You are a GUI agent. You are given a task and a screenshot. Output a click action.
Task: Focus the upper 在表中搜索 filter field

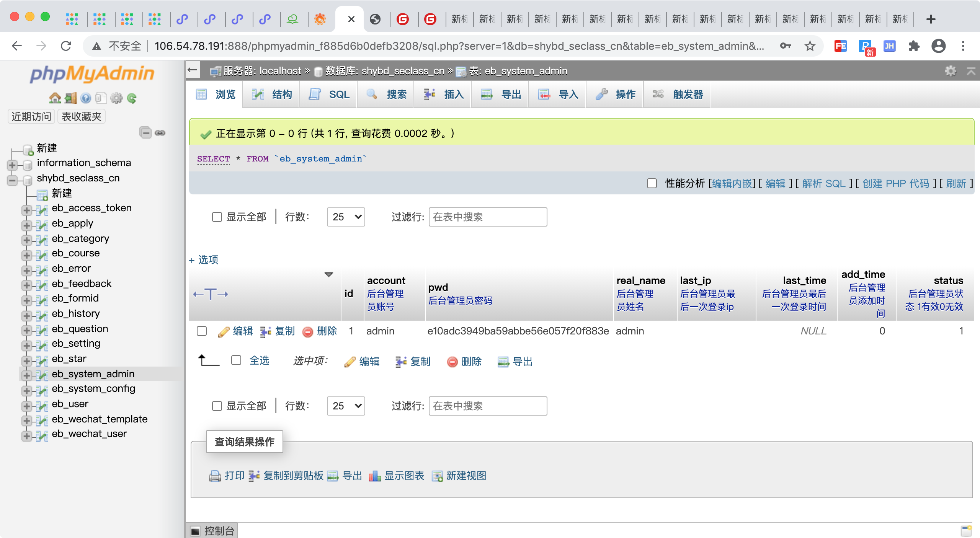[488, 217]
